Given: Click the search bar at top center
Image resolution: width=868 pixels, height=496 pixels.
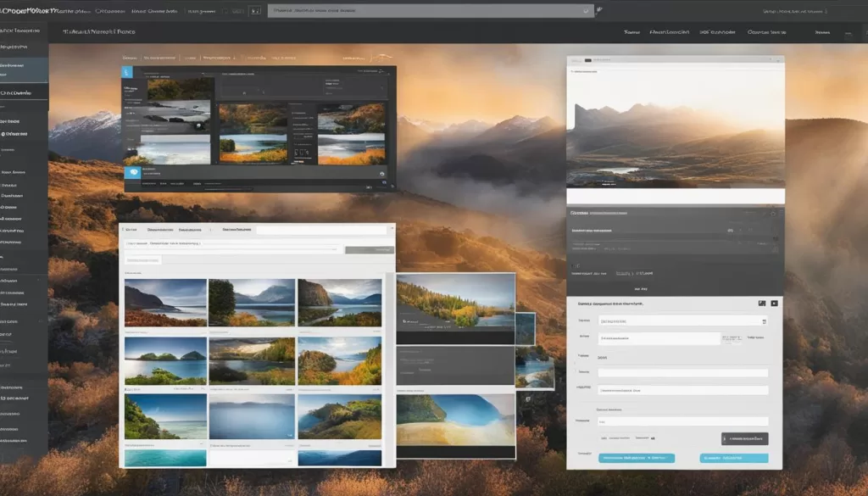Looking at the screenshot, I should [x=424, y=11].
